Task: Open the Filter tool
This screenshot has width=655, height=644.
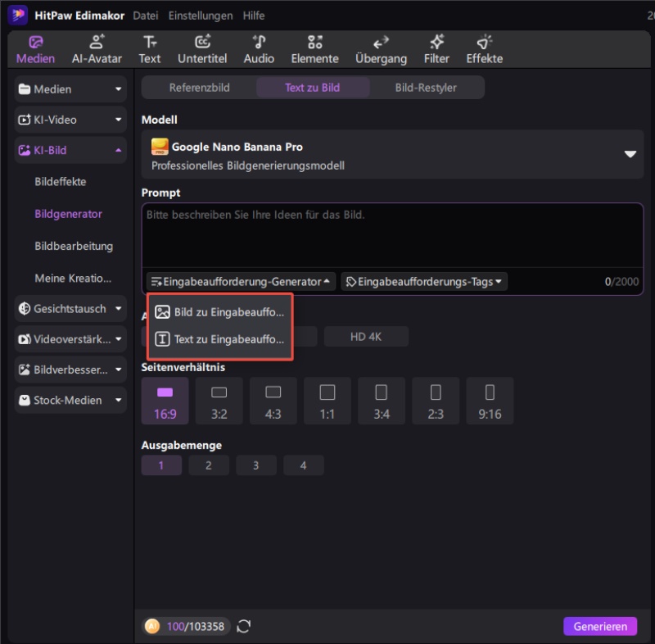Action: point(436,50)
